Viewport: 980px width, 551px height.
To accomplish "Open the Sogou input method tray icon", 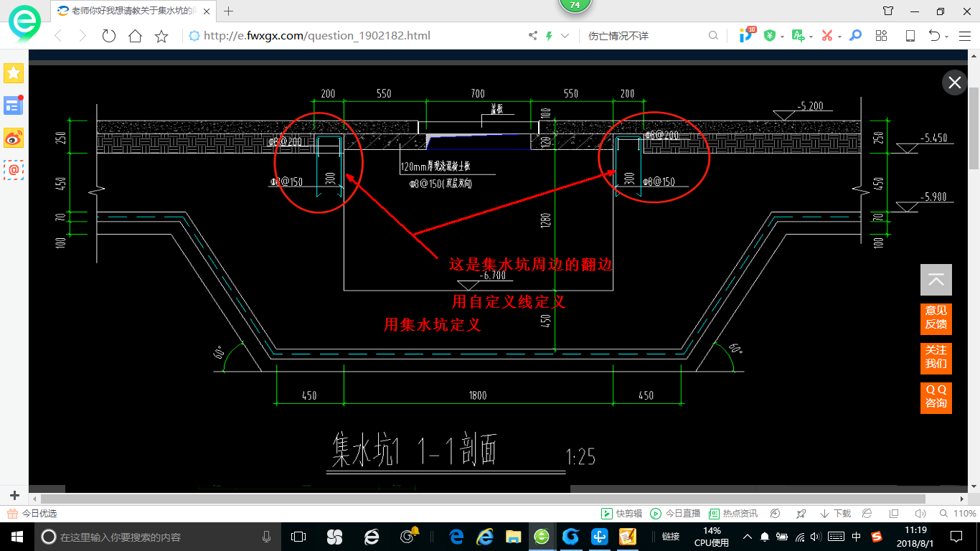I will 877,537.
